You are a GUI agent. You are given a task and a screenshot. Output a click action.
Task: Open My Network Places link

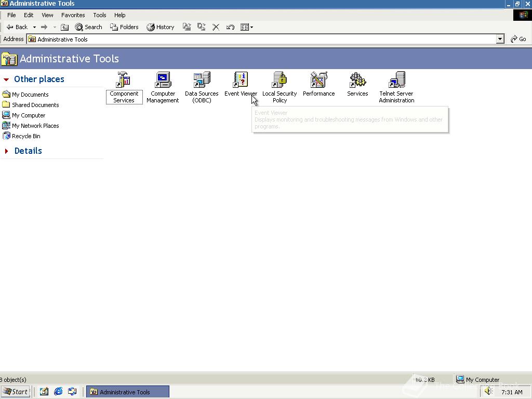tap(31, 126)
